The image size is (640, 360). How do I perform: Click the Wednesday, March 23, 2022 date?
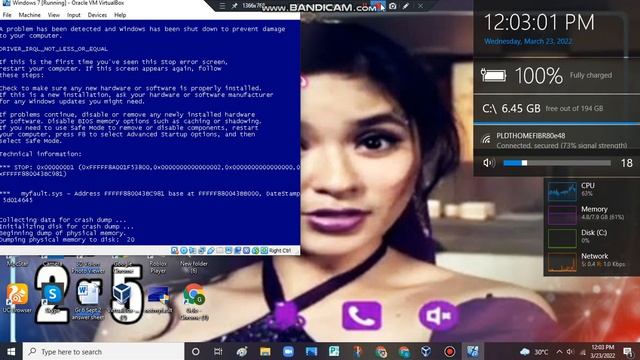pos(528,42)
